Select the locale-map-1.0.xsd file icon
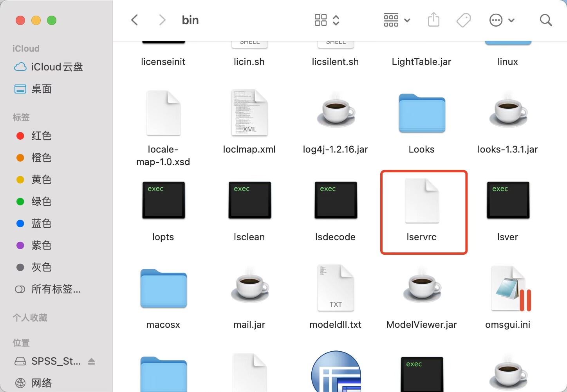 pos(163,113)
